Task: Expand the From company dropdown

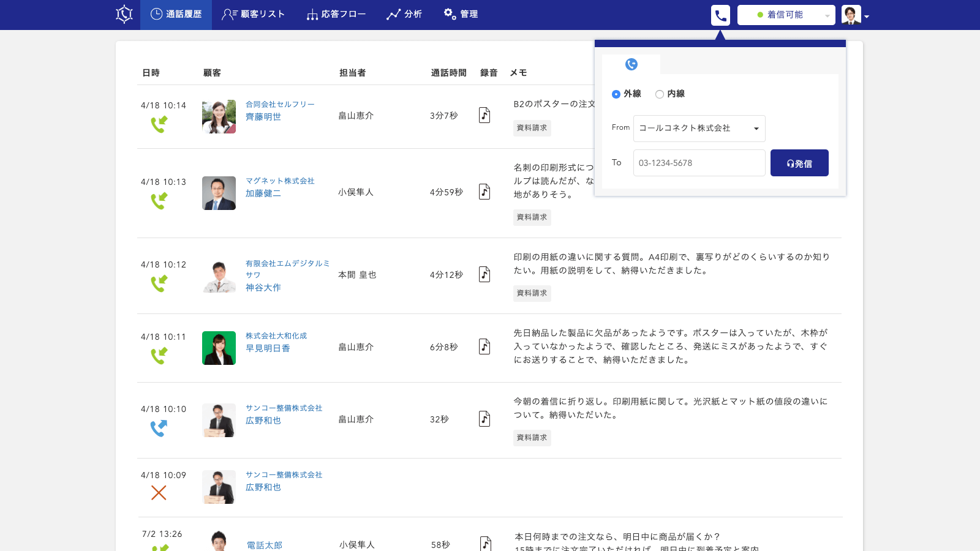Action: 699,129
